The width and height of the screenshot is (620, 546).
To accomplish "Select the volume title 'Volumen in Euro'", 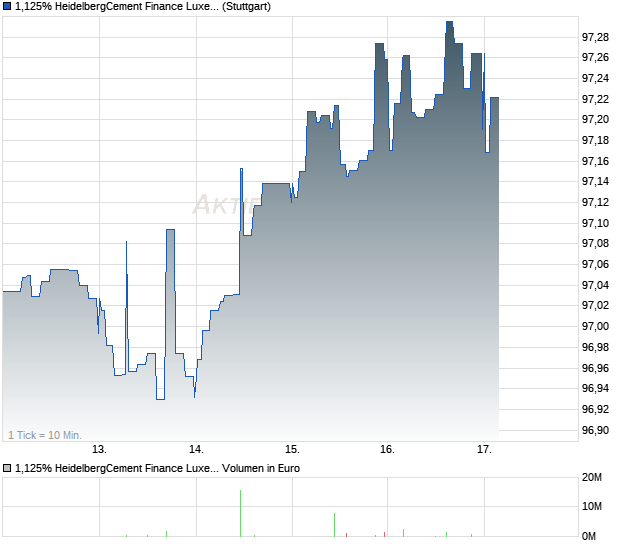I will tap(261, 469).
